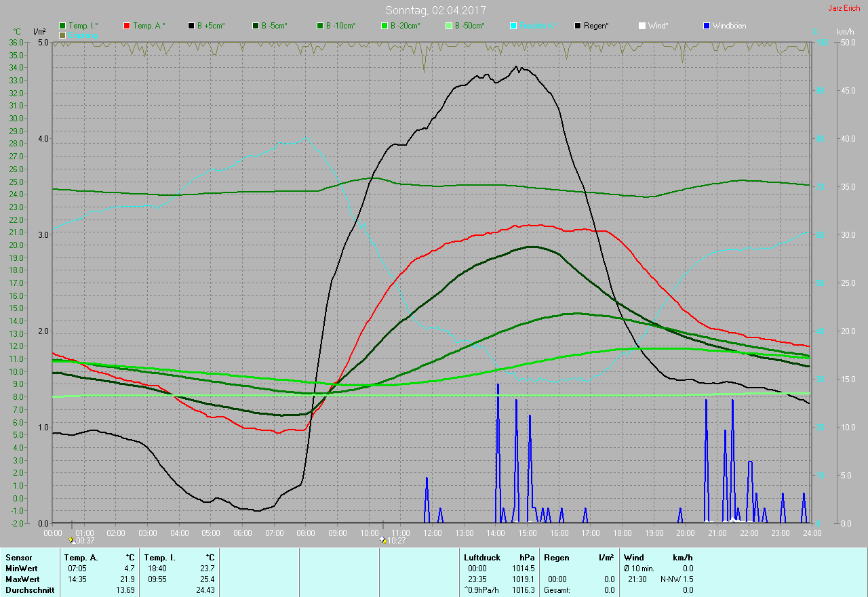The image size is (868, 597).
Task: Toggle the B +5cm series label
Action: pos(211,26)
